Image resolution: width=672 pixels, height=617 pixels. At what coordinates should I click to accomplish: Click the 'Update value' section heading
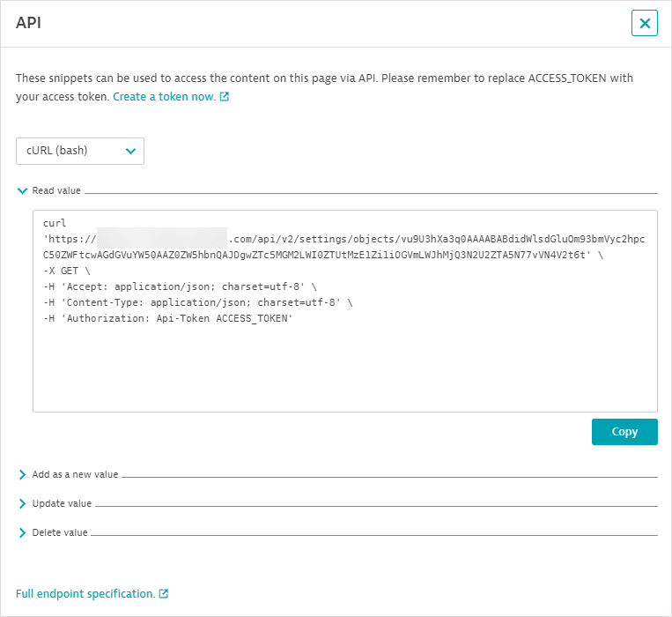[x=62, y=503]
